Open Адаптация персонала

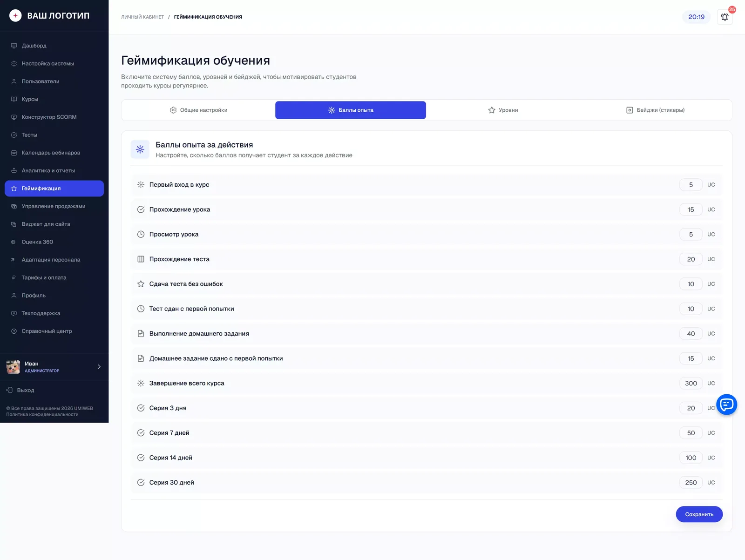point(54,260)
